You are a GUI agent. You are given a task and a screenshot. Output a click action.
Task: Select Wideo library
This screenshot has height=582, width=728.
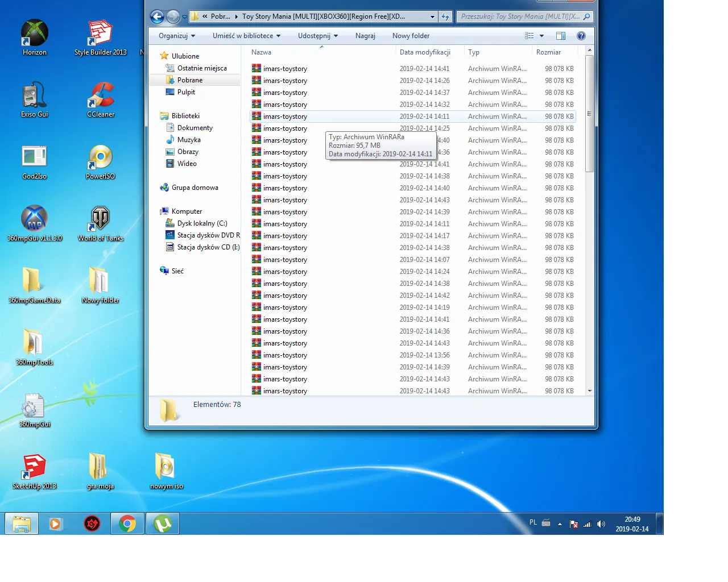tap(187, 164)
